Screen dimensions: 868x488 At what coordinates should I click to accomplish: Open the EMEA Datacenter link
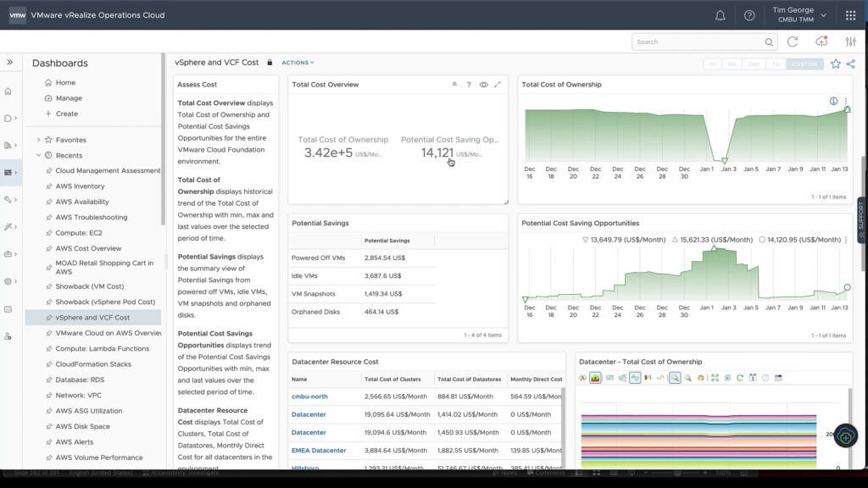[319, 451]
